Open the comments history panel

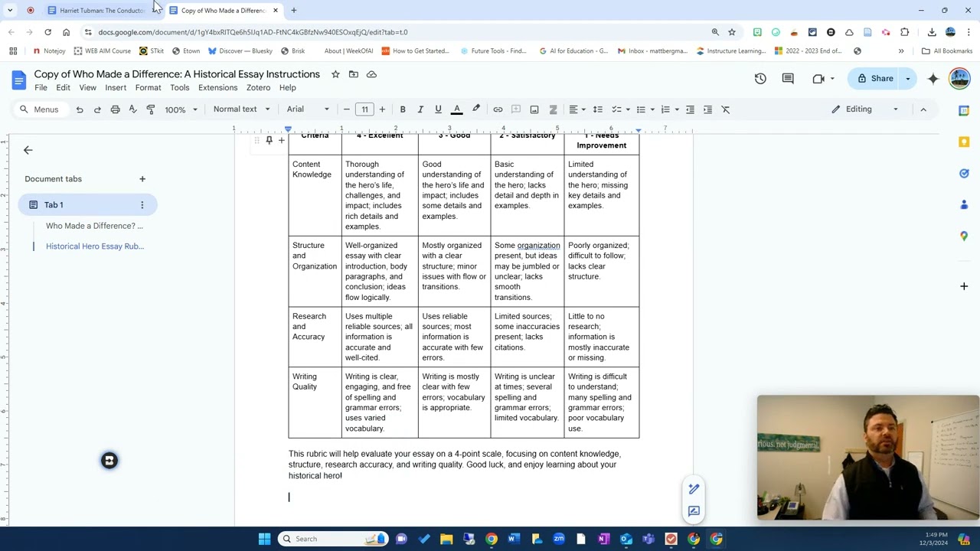click(x=788, y=78)
